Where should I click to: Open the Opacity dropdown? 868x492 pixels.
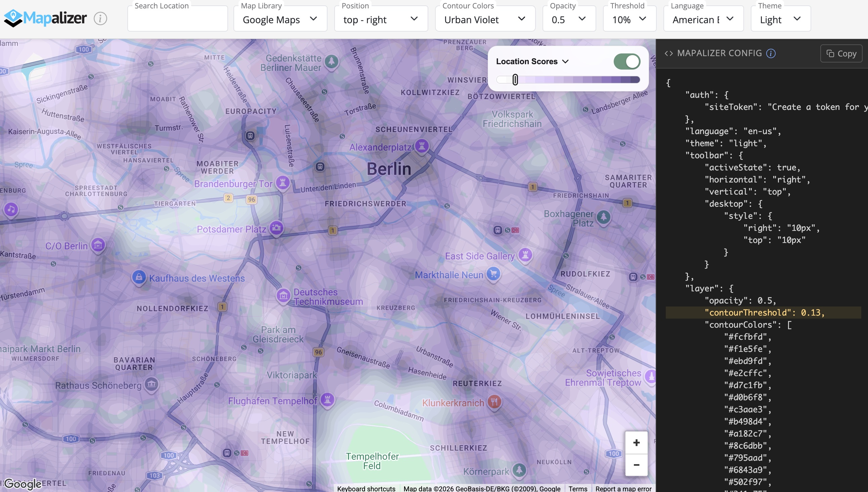[569, 19]
